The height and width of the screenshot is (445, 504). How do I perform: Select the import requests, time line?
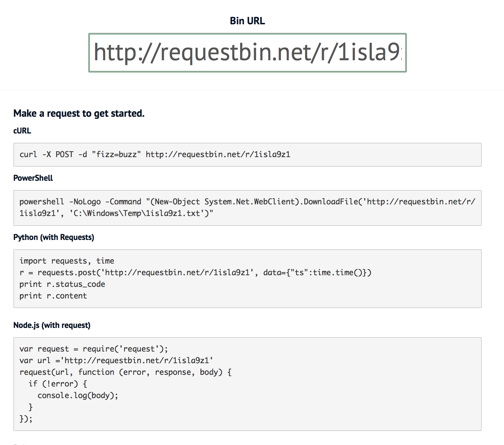tap(67, 260)
